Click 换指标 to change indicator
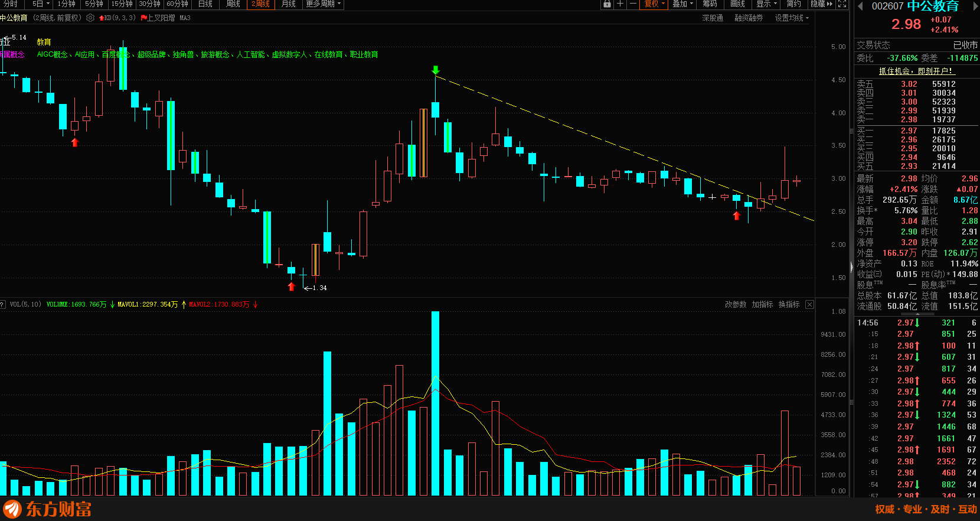Image resolution: width=980 pixels, height=521 pixels. 789,305
